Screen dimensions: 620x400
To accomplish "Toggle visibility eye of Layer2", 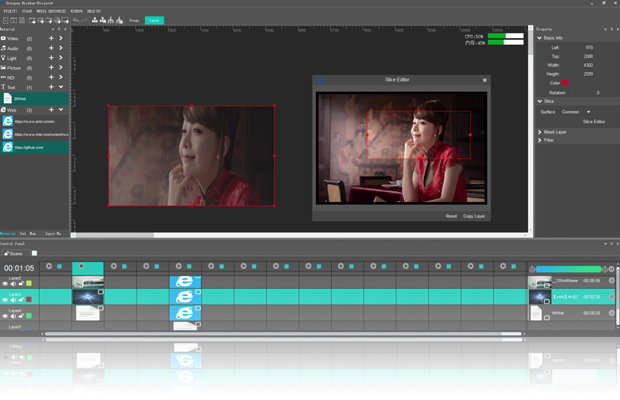I will pos(5,283).
